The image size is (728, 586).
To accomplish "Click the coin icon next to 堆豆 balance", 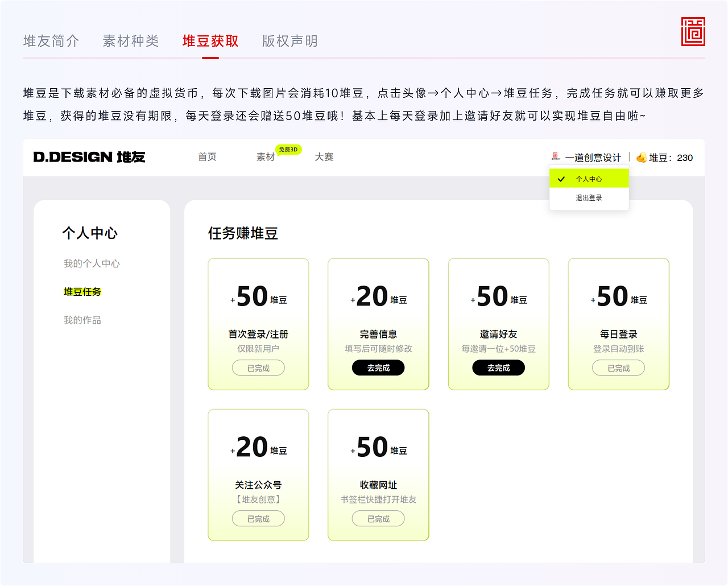I will [640, 158].
